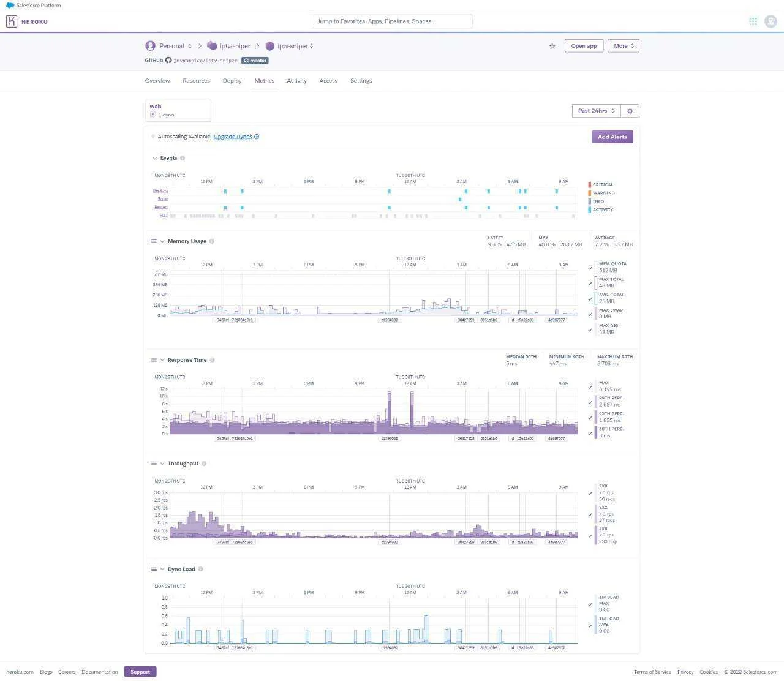Switch to the Resources tab
The width and height of the screenshot is (784, 681).
(x=196, y=81)
